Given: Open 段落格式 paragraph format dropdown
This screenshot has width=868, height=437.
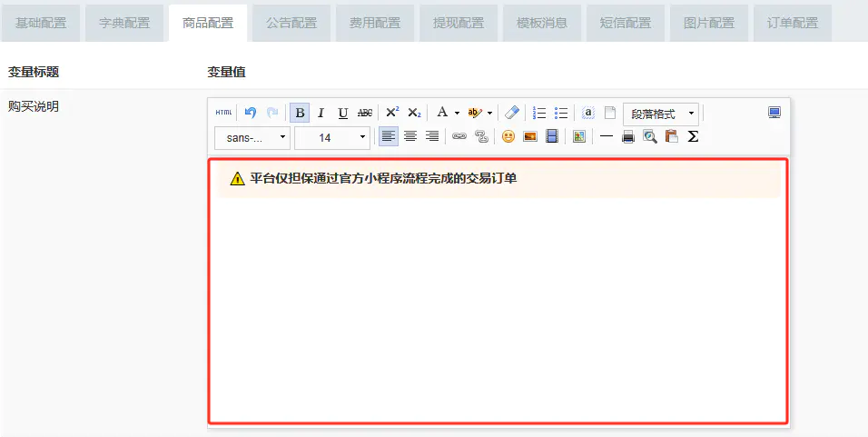Looking at the screenshot, I should pyautogui.click(x=661, y=114).
